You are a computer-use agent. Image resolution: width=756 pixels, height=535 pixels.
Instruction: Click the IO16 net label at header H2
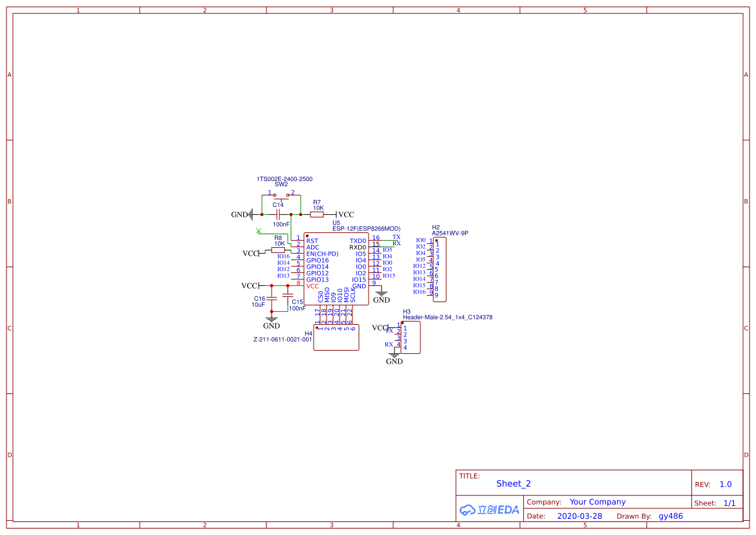click(x=420, y=292)
